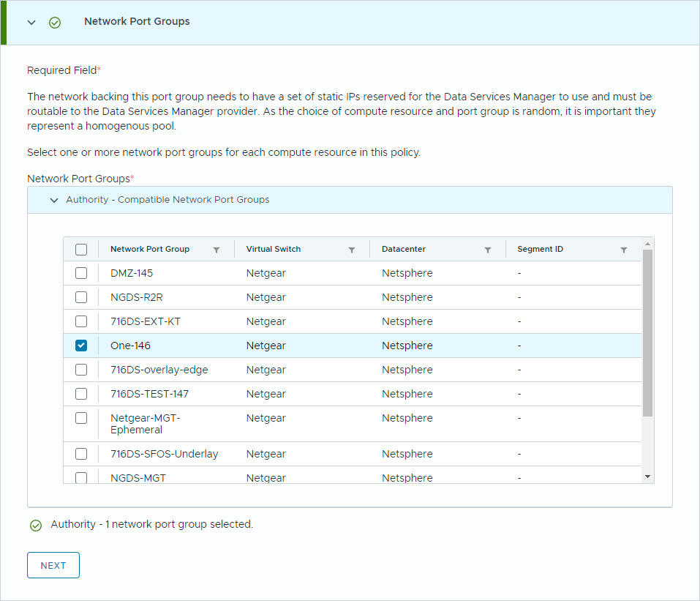Click Netgear cell in 716DS-overlay-edge row
Image resolution: width=700 pixels, height=601 pixels.
[x=266, y=370]
